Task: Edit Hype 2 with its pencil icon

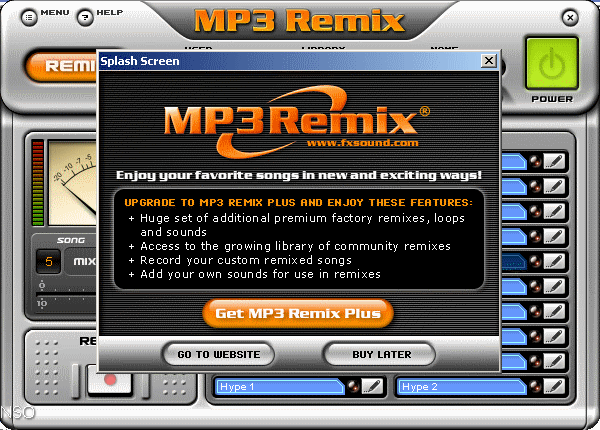Action: click(554, 386)
